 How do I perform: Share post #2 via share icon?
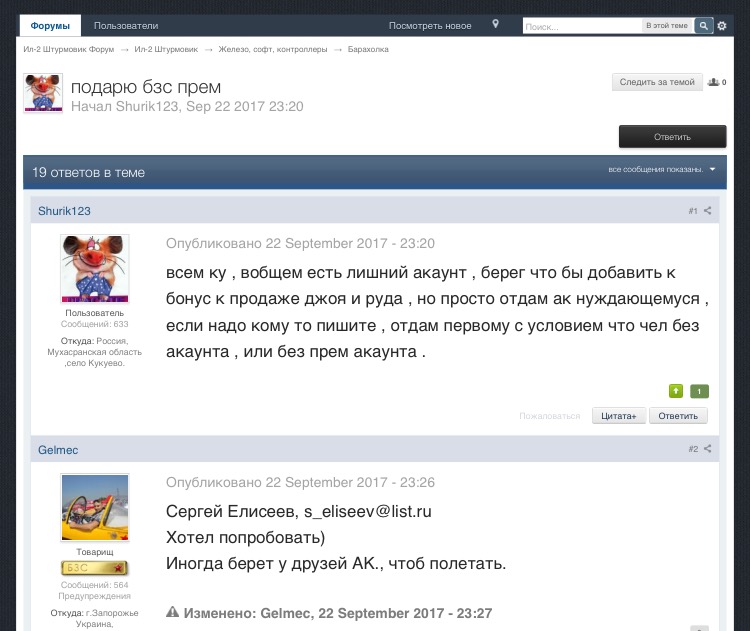[x=707, y=448]
